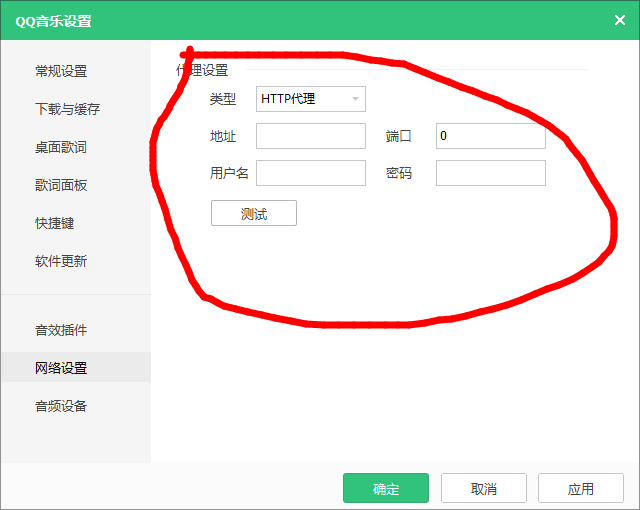Image resolution: width=640 pixels, height=510 pixels.
Task: Select 桌面歌词 in the sidebar
Action: click(61, 147)
